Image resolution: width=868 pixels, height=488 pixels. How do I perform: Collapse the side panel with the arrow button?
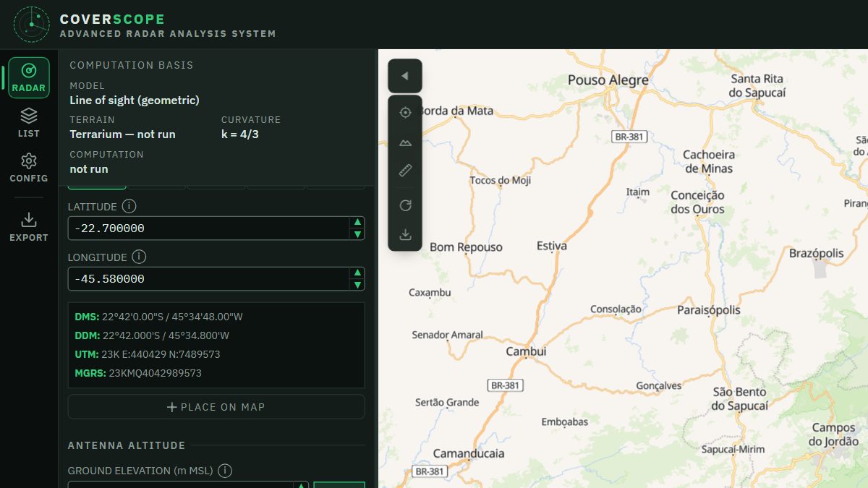405,76
